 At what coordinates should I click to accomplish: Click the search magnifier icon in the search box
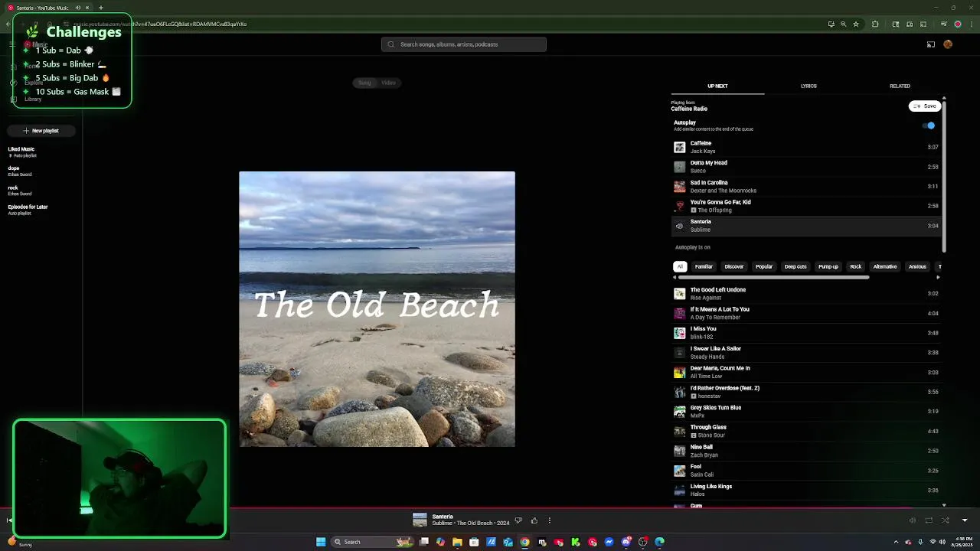pos(392,44)
